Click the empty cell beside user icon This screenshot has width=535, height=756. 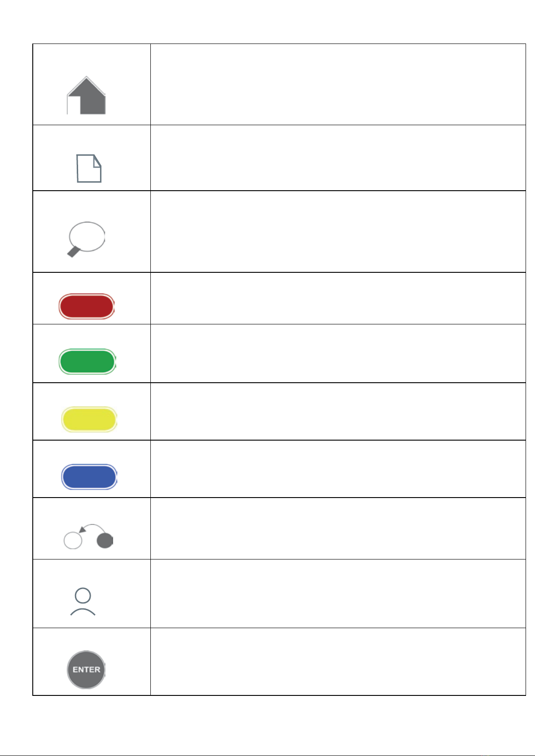pos(338,594)
